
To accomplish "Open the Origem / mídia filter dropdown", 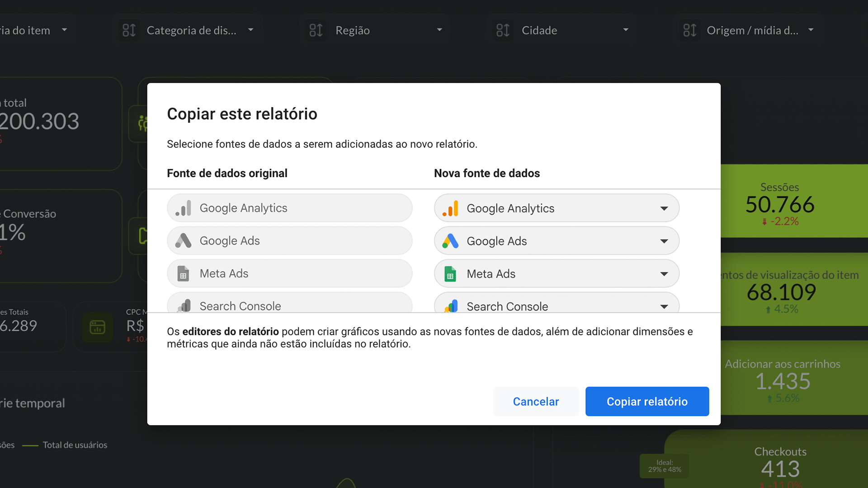I will [x=811, y=30].
